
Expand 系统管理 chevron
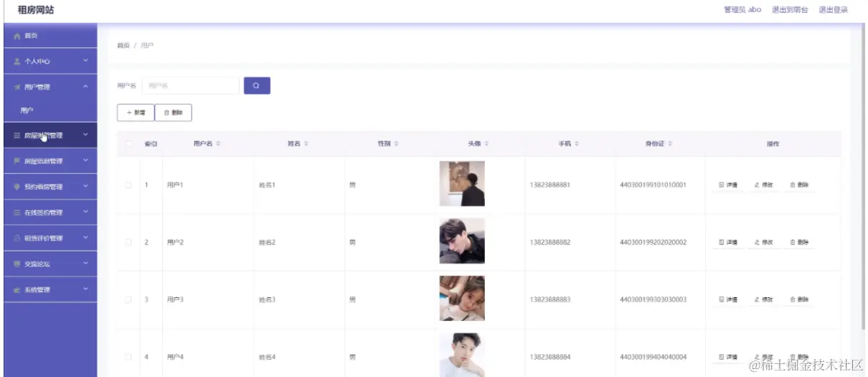pos(85,290)
